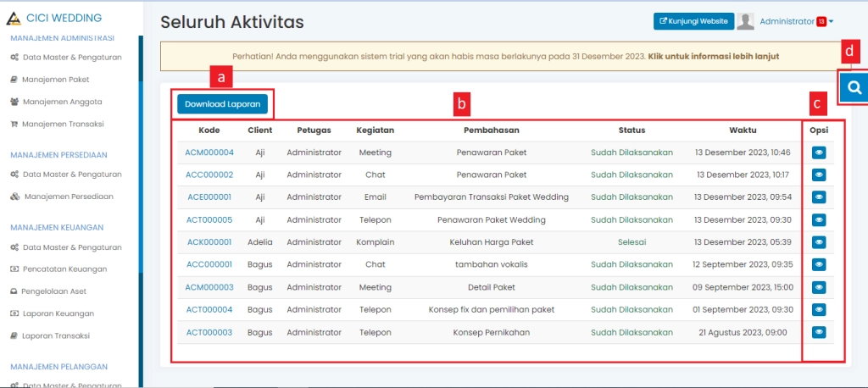Click the eye icon for ACT000003 row
The image size is (868, 388).
(x=819, y=331)
